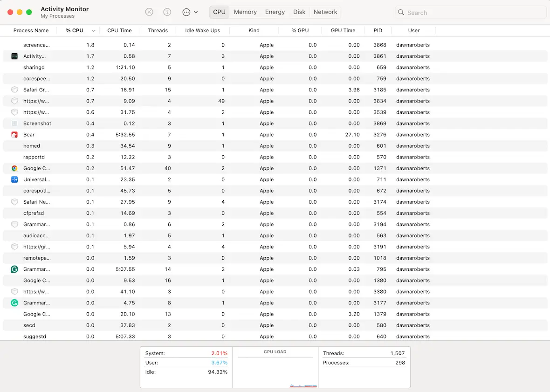
Task: Click Processes total 298
Action: (x=400, y=363)
